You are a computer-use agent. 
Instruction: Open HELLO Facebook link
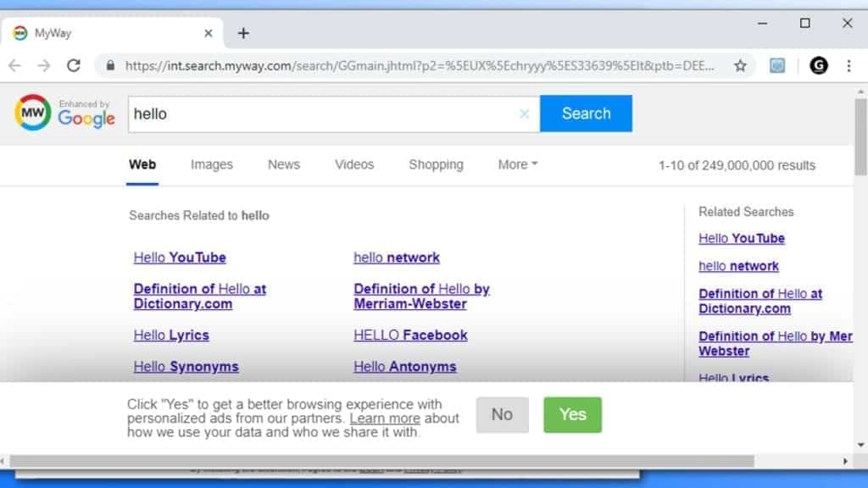[411, 335]
